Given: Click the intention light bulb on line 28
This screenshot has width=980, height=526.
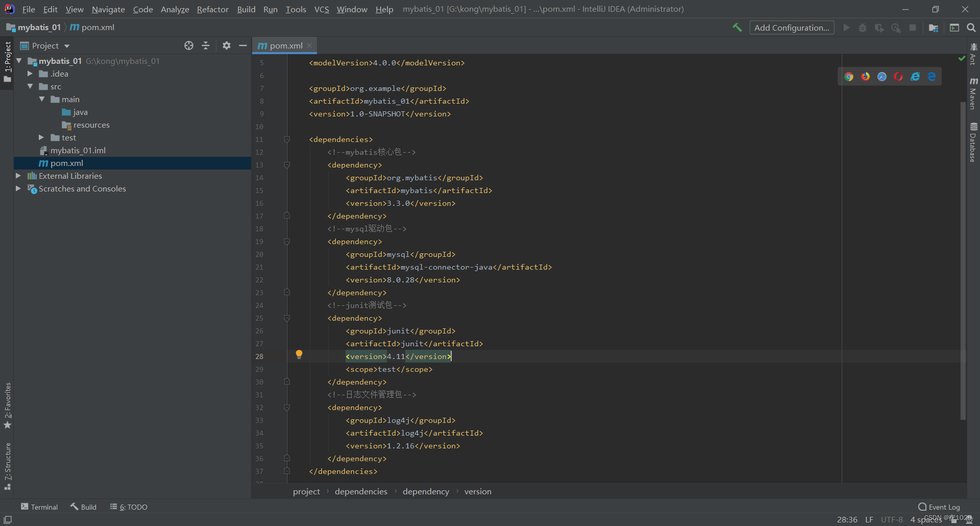Looking at the screenshot, I should point(299,354).
